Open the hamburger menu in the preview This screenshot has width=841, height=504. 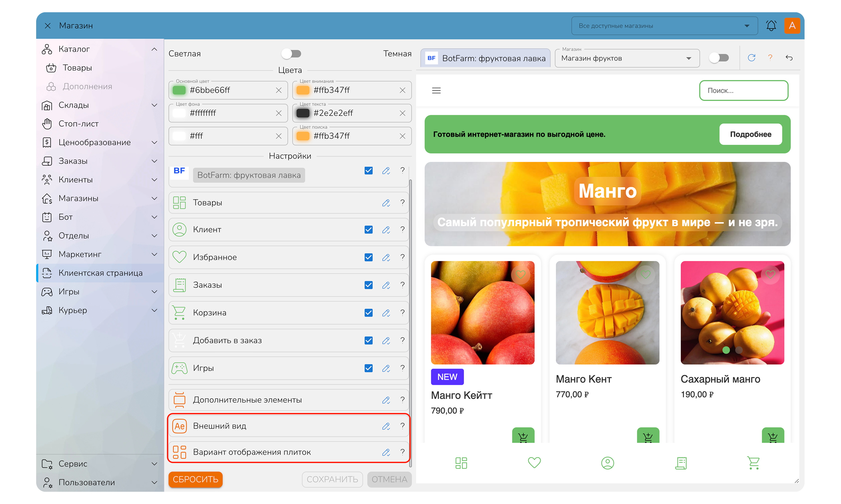click(x=436, y=90)
